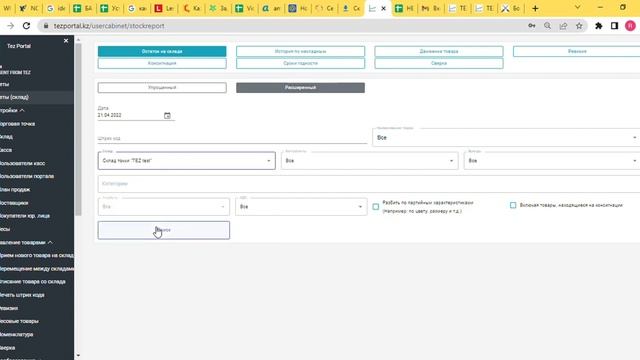The image size is (640, 360).
Task: Close the Tez Portal sidebar with the X
Action: (x=66, y=41)
